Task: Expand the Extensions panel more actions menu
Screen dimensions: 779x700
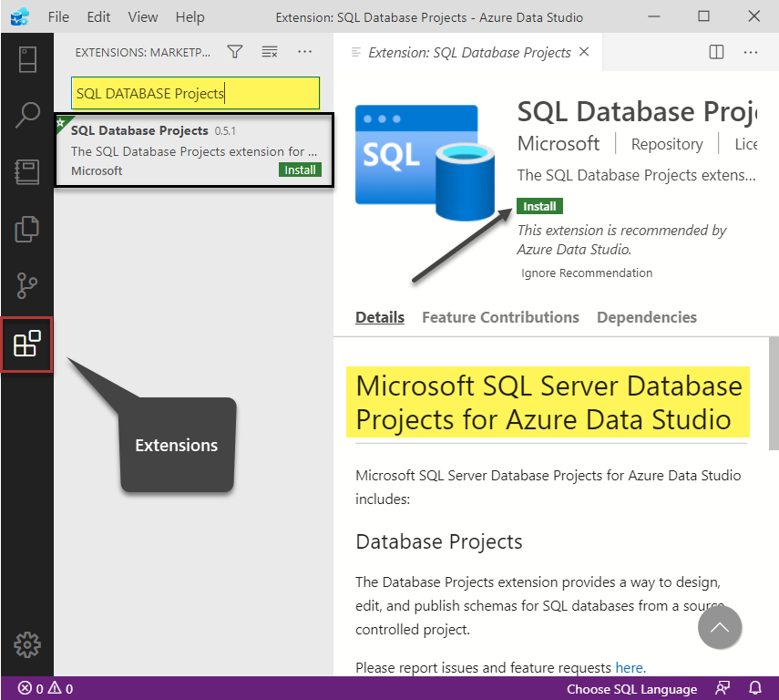Action: tap(304, 52)
